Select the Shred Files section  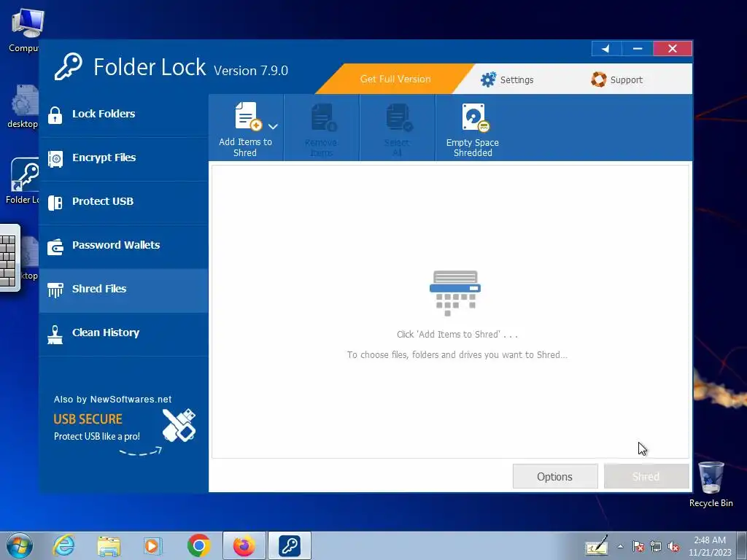coord(123,290)
